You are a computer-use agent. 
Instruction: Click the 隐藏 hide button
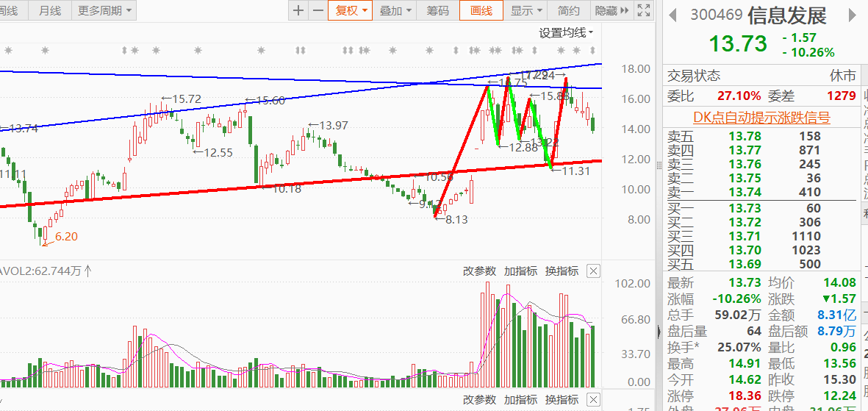tap(612, 10)
